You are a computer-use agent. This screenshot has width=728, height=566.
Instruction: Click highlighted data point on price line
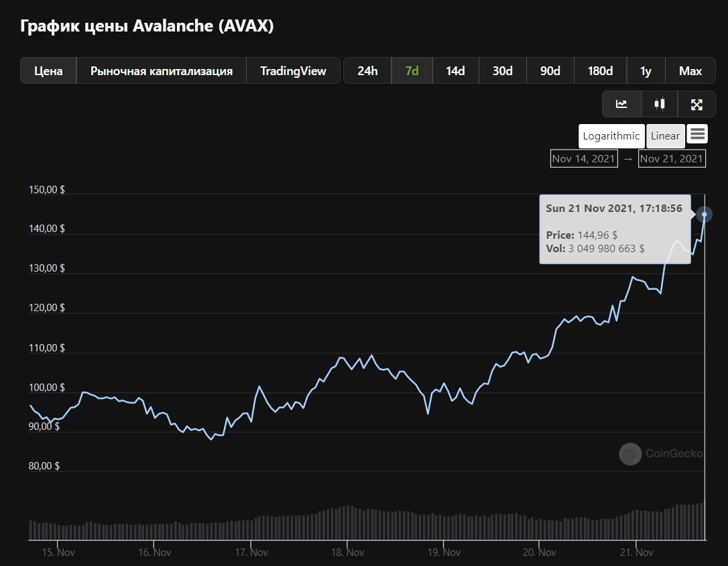705,215
